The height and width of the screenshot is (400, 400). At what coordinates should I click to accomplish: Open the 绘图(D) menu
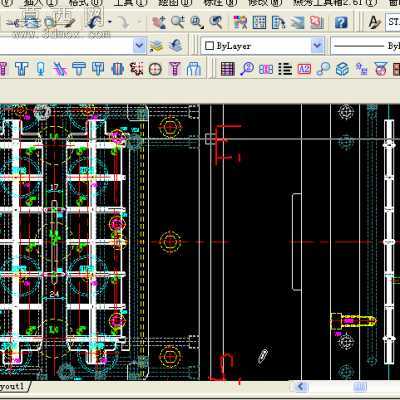click(175, 3)
